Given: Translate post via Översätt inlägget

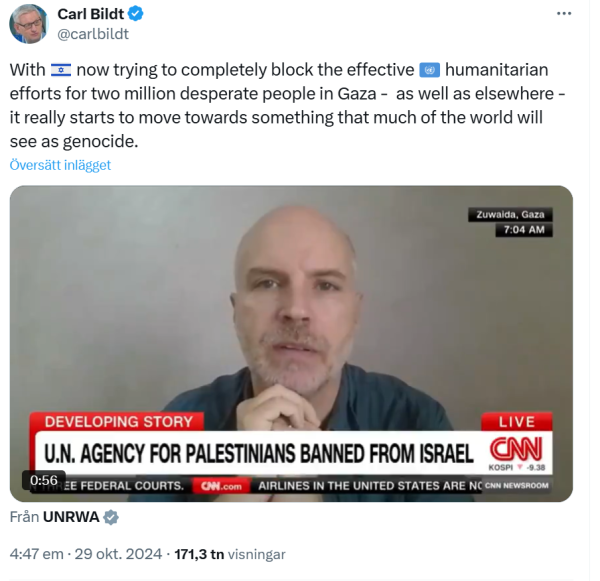Looking at the screenshot, I should [x=60, y=165].
